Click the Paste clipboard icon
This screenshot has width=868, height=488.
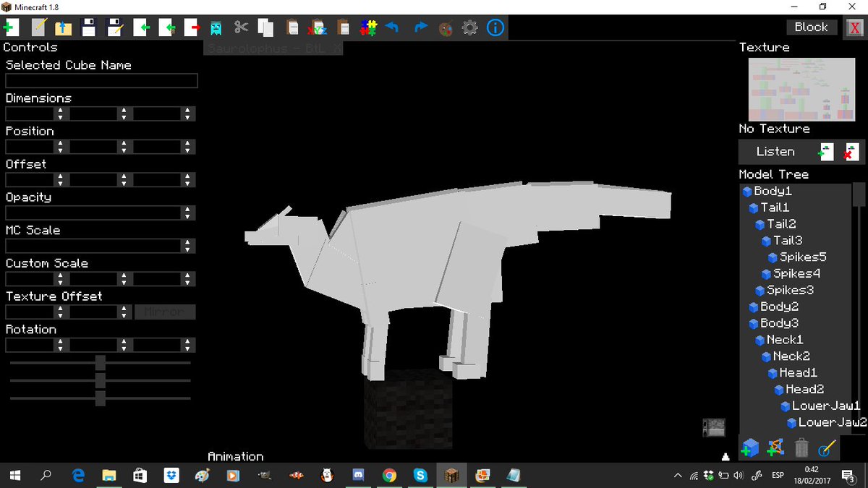click(292, 27)
